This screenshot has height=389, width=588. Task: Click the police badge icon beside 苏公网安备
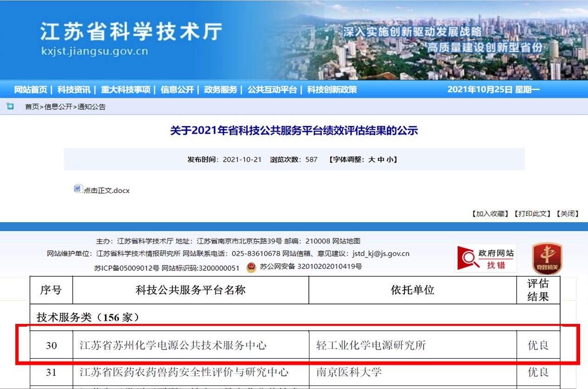pyautogui.click(x=251, y=267)
